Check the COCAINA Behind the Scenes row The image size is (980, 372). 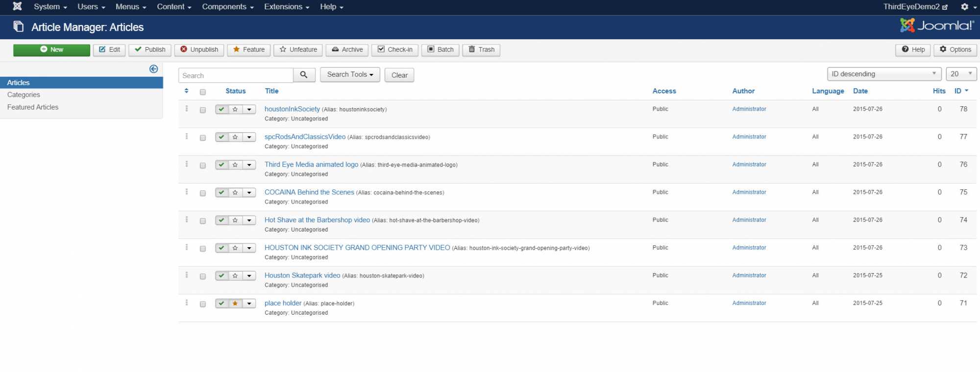(203, 193)
